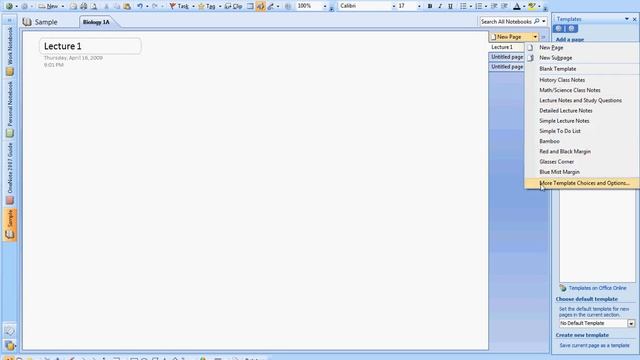Click the New Page button

510,37
